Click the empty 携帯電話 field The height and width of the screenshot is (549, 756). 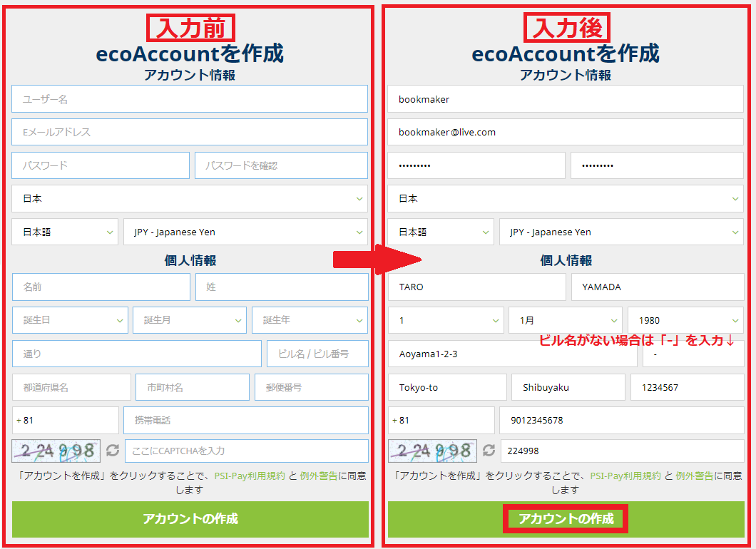tap(246, 420)
